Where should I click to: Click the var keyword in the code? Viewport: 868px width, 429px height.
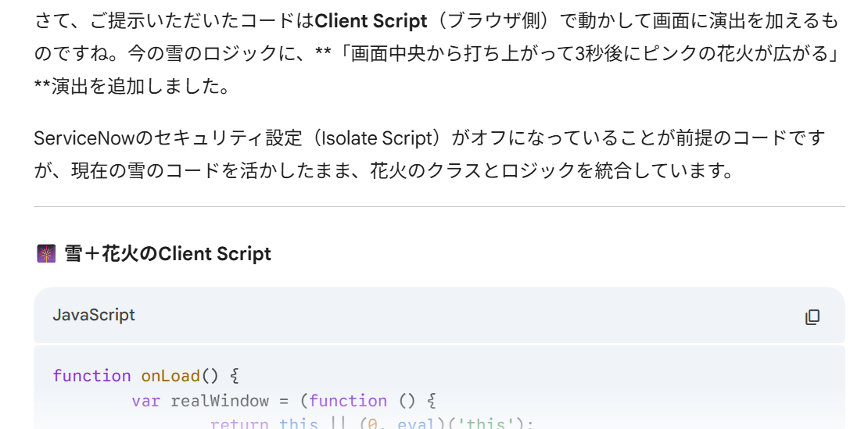click(x=145, y=400)
